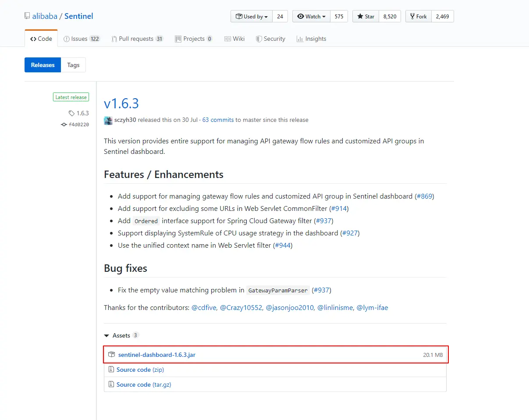This screenshot has width=529, height=420.
Task: Click the repository book icon beside alibaba
Action: pyautogui.click(x=27, y=16)
